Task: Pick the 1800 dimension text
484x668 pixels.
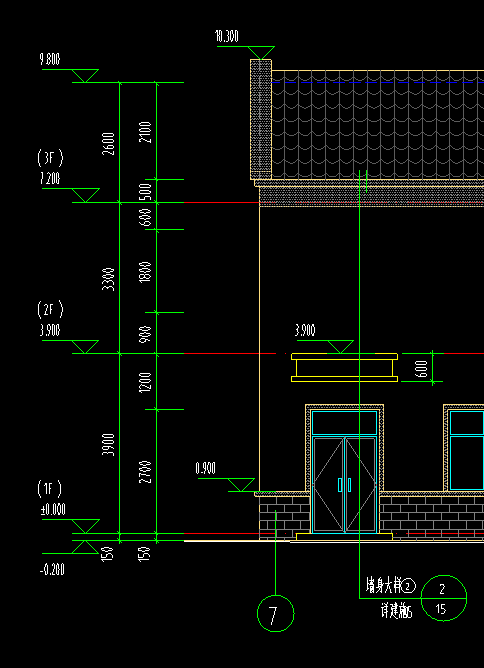Action: pyautogui.click(x=146, y=272)
